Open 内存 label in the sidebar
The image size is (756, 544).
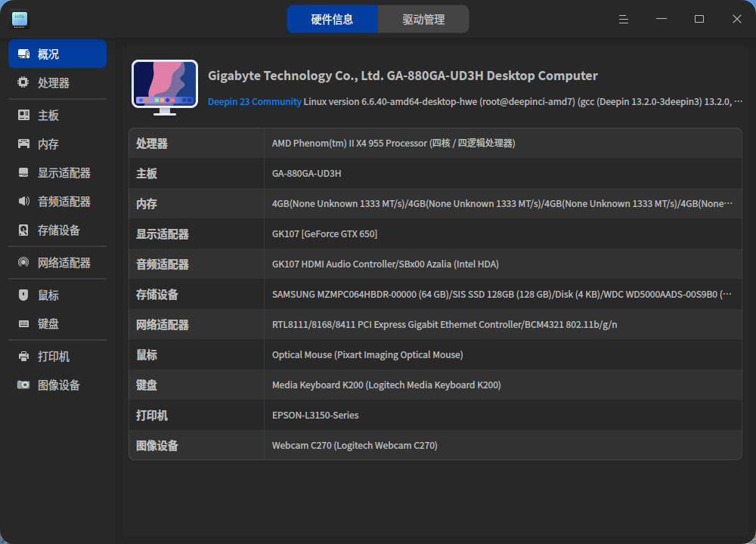48,144
